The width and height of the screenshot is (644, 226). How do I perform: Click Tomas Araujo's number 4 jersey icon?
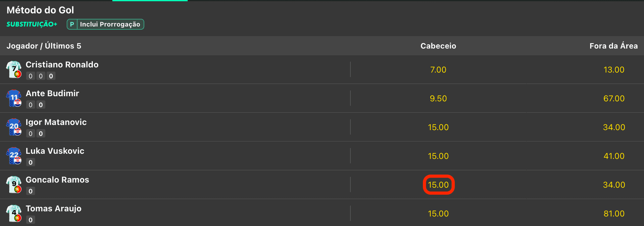pos(14,213)
